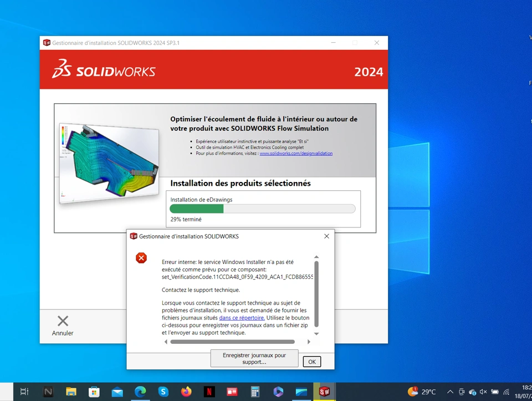Open Microsoft Store from the taskbar

coord(94,392)
